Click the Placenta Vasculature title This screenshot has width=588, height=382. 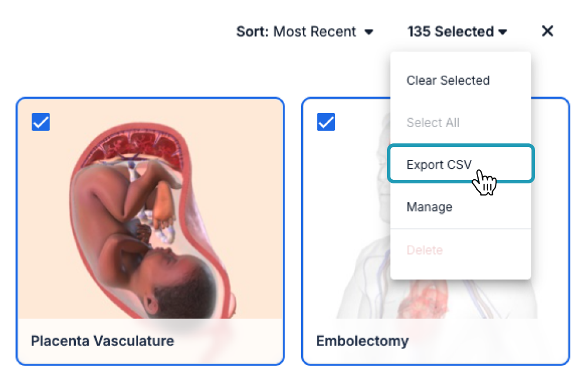(x=102, y=341)
